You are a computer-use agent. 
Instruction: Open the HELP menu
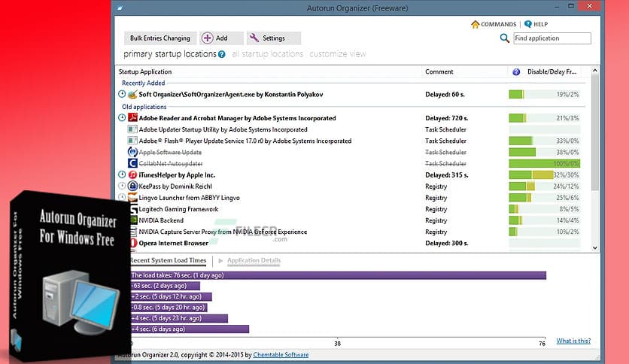click(536, 24)
